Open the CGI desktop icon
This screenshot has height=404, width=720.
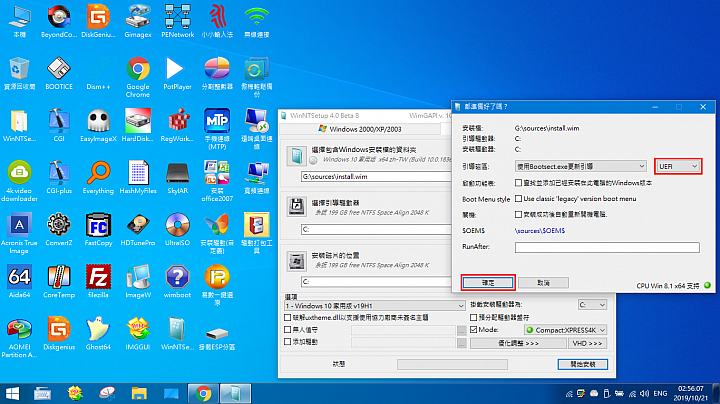click(x=59, y=125)
